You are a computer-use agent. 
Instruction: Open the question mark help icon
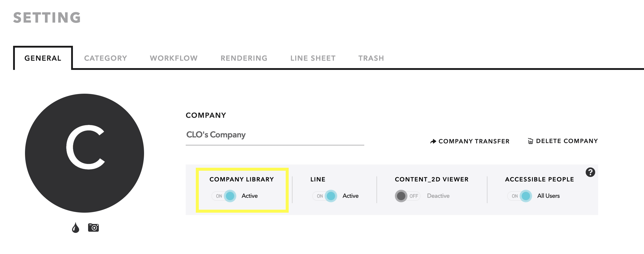[590, 172]
